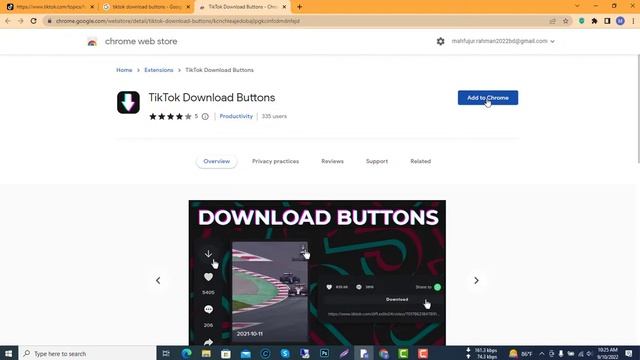Screen dimensions: 640x360
Task: Go to Home breadcrumb link
Action: click(x=124, y=70)
